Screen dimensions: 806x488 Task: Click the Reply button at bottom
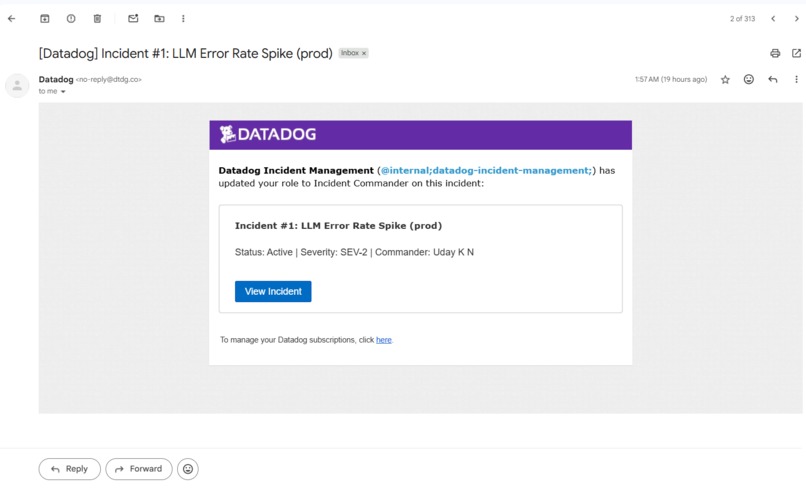tap(69, 469)
